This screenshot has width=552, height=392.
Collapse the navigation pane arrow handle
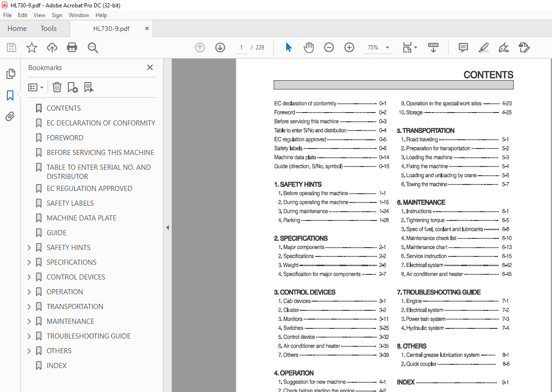pyautogui.click(x=168, y=227)
